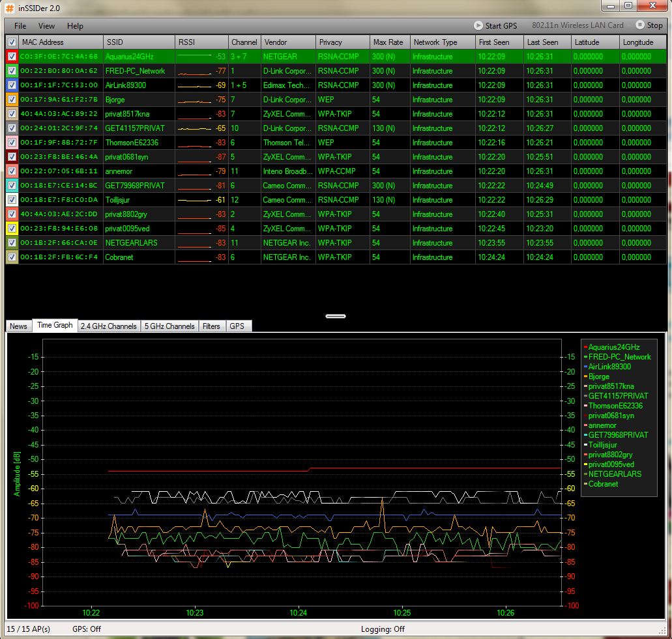Sort by Last Seen column header
Image resolution: width=672 pixels, height=639 pixels.
point(548,42)
